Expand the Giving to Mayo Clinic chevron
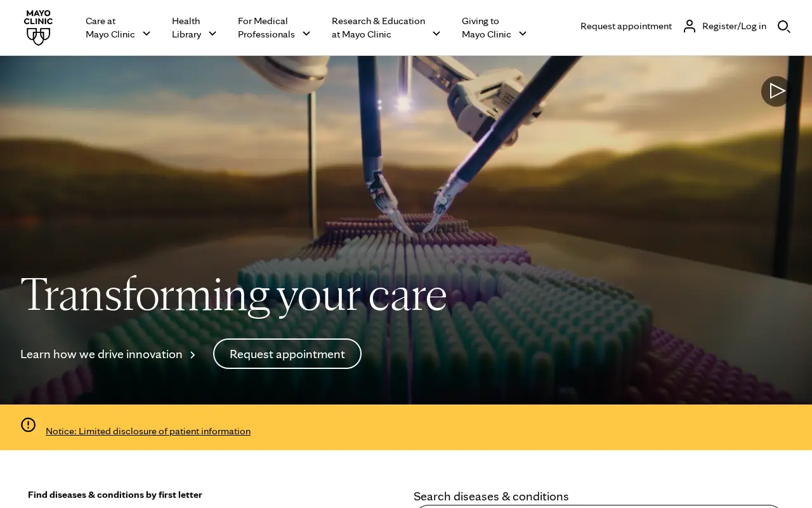Screen dimensions: 812x508 coord(523,34)
